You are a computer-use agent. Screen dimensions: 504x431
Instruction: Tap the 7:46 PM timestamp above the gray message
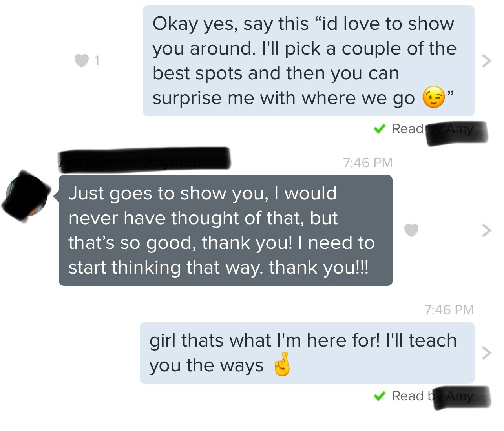[368, 163]
